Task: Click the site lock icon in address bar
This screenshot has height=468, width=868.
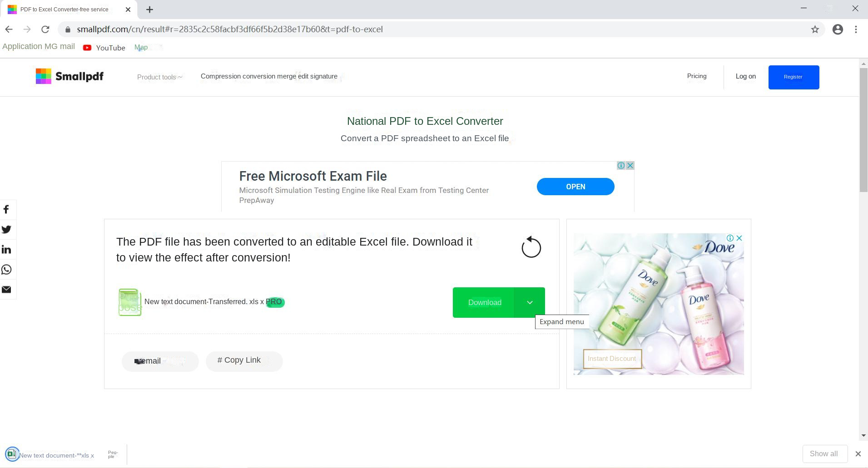Action: [68, 30]
